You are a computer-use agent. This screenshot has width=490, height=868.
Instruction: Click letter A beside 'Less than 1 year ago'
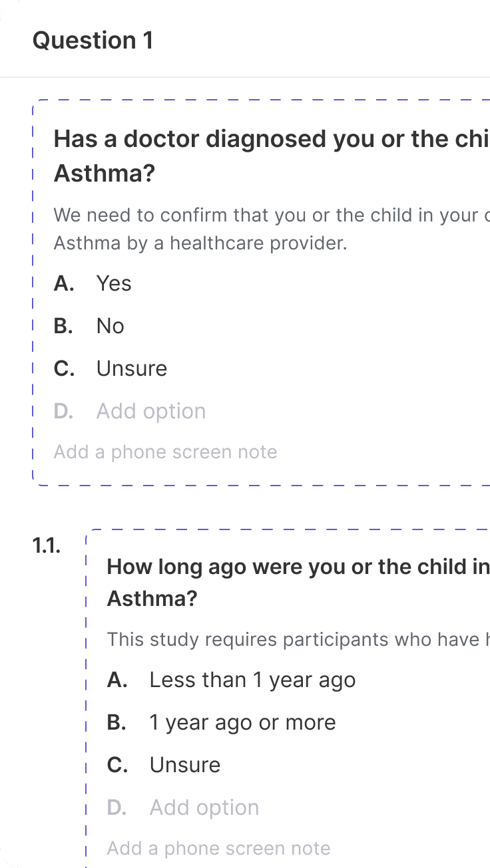point(117,680)
